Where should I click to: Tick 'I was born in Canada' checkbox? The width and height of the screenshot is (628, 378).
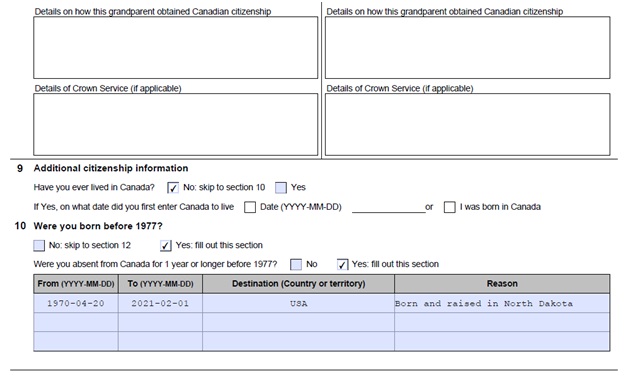point(449,207)
